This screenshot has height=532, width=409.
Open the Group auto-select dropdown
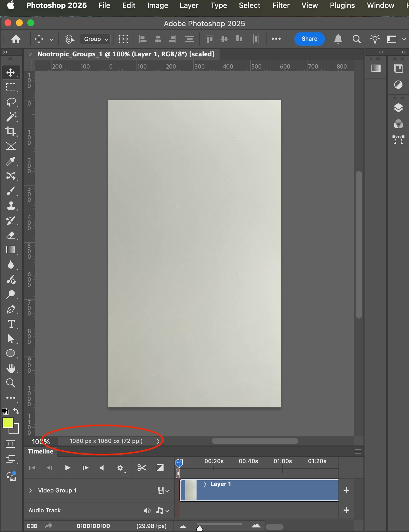[96, 39]
